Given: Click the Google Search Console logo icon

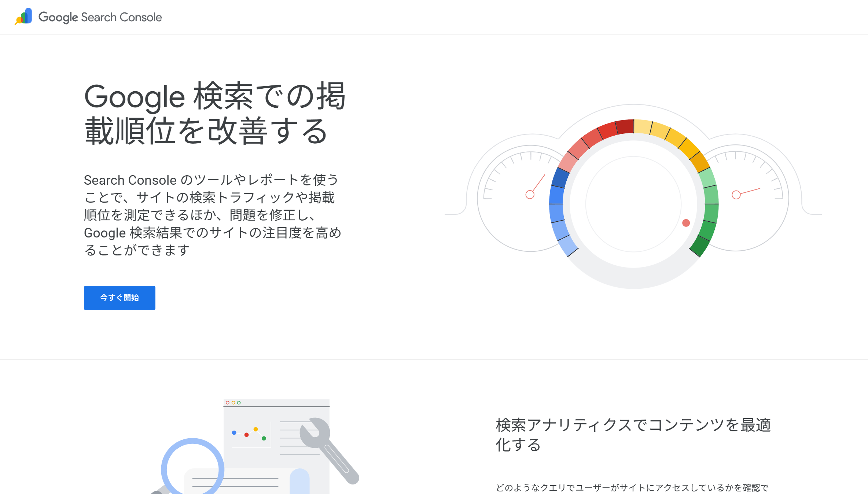Looking at the screenshot, I should point(23,16).
